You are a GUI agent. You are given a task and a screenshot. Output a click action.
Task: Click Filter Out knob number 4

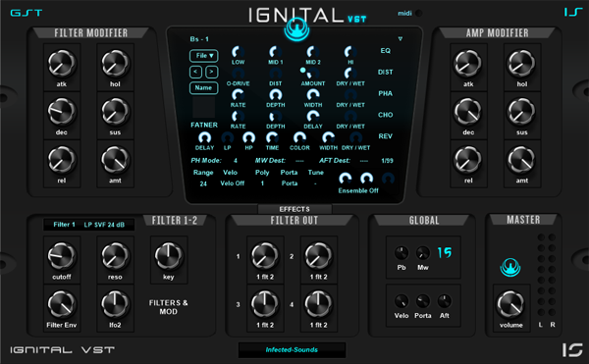click(318, 304)
